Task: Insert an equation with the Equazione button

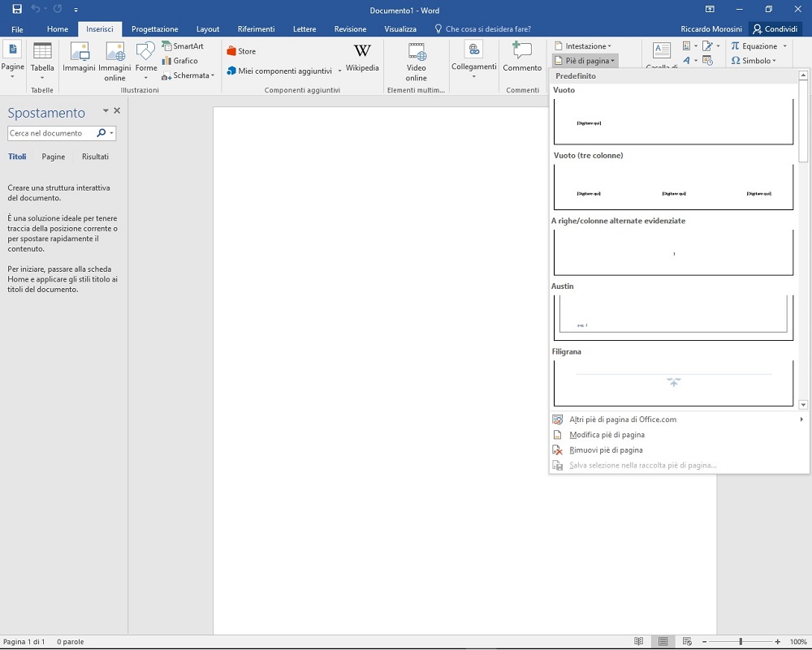Action: tap(754, 46)
